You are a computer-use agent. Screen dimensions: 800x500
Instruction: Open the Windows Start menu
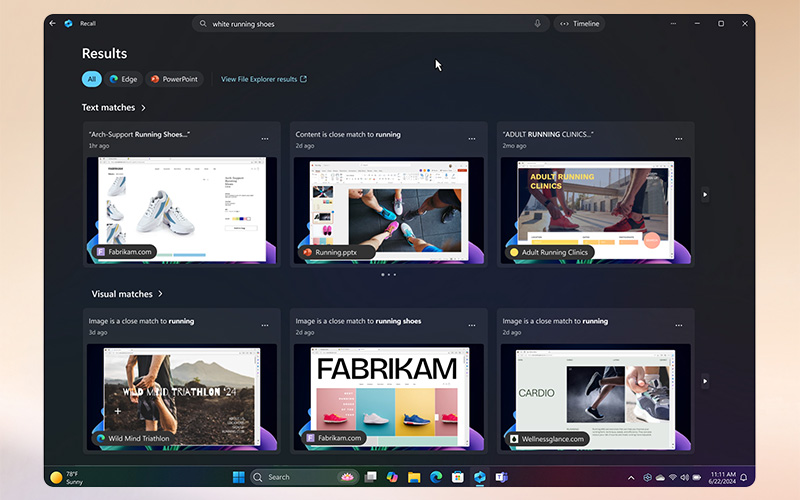238,477
